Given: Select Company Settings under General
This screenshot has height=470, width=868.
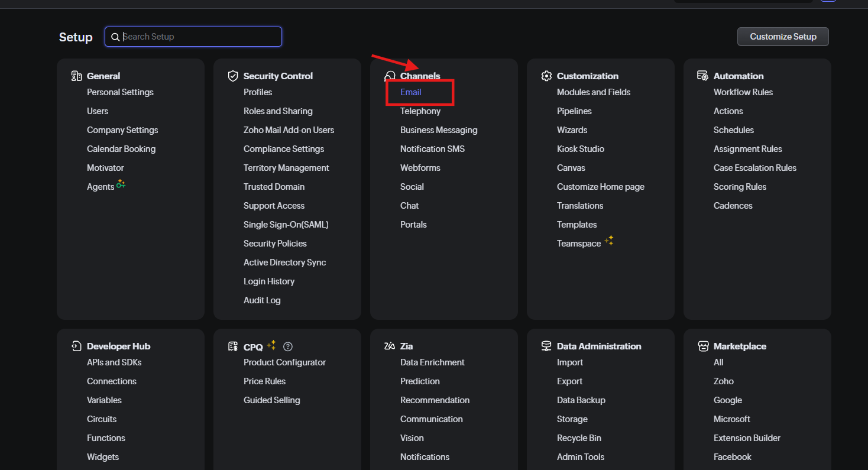Looking at the screenshot, I should click(x=122, y=130).
